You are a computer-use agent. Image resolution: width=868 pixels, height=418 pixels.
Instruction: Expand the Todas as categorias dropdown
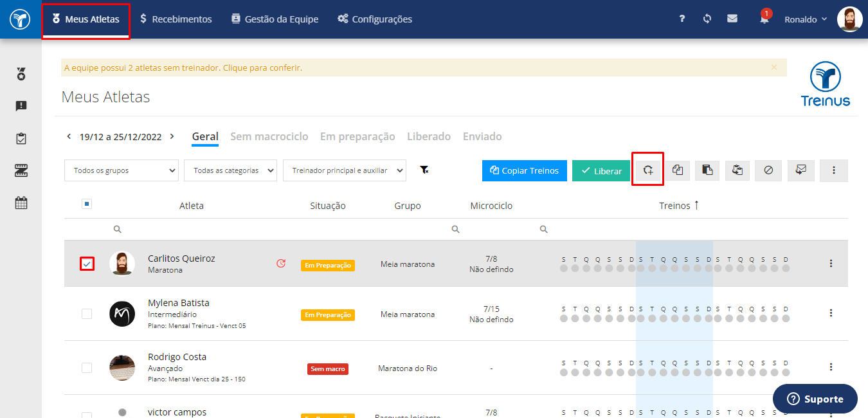230,170
